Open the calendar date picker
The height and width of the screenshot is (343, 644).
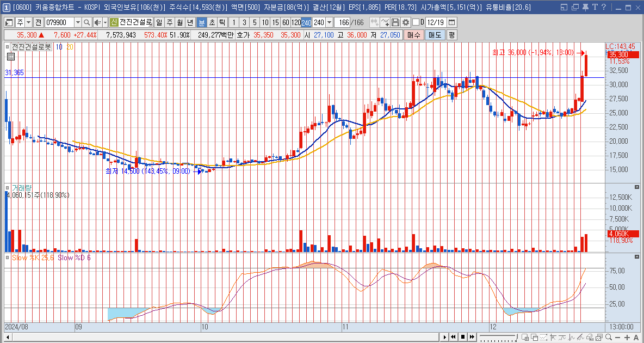point(452,23)
